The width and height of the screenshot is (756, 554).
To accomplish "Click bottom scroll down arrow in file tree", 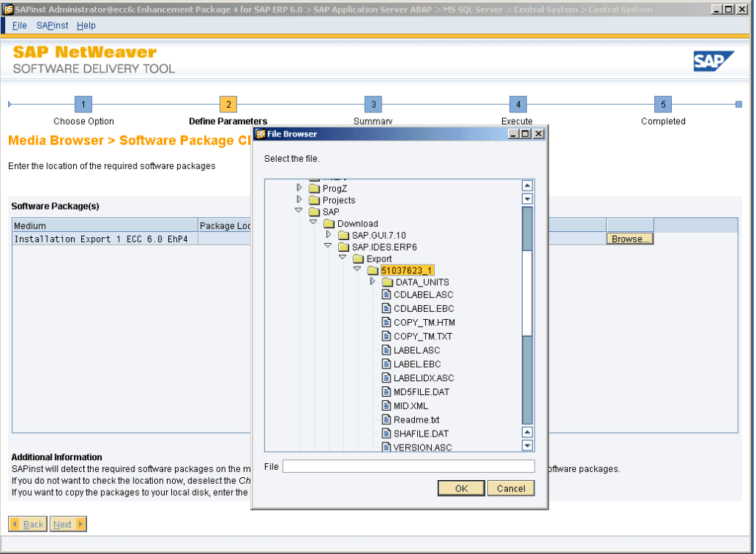I will 529,446.
